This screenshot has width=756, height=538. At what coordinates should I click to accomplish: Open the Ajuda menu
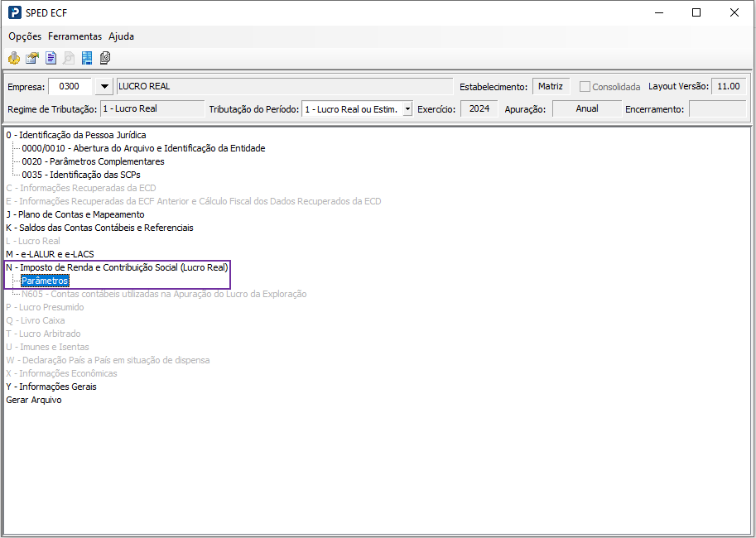(121, 36)
